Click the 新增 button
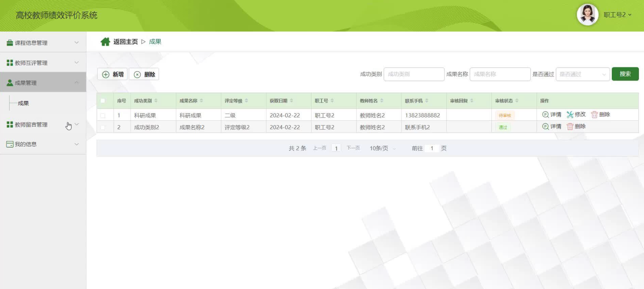The height and width of the screenshot is (289, 644). pyautogui.click(x=112, y=74)
